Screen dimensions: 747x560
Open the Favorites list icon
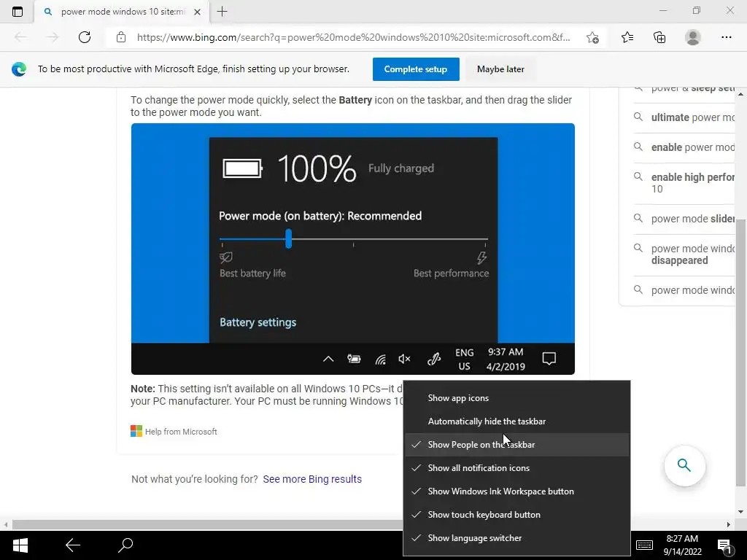(627, 37)
